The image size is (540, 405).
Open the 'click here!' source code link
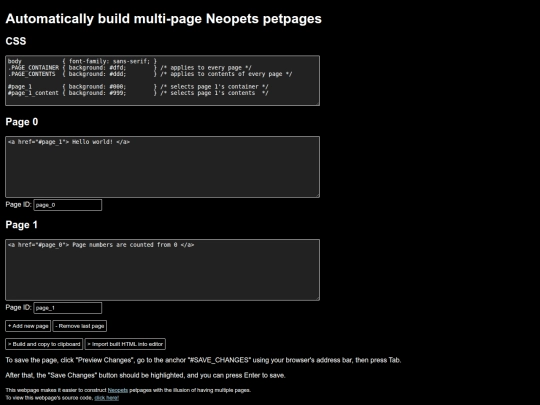pyautogui.click(x=106, y=398)
